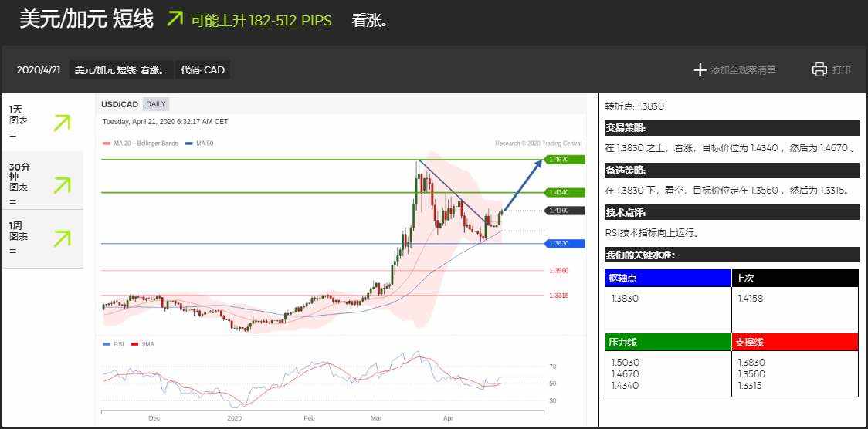The width and height of the screenshot is (868, 429).
Task: Click the 我们的关键水准 section header
Action: (732, 255)
